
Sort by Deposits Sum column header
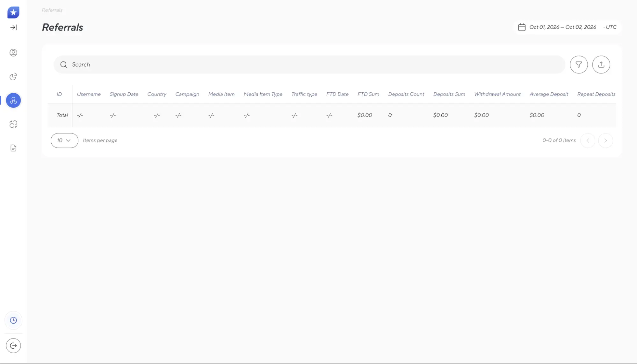[x=449, y=94]
